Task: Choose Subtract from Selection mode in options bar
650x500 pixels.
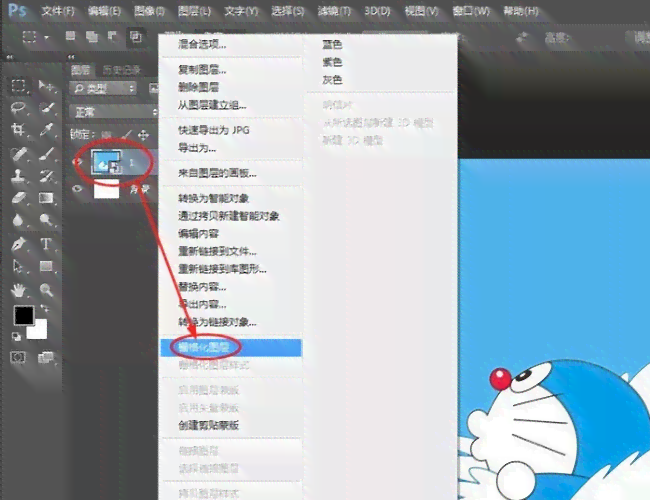Action: coord(113,37)
